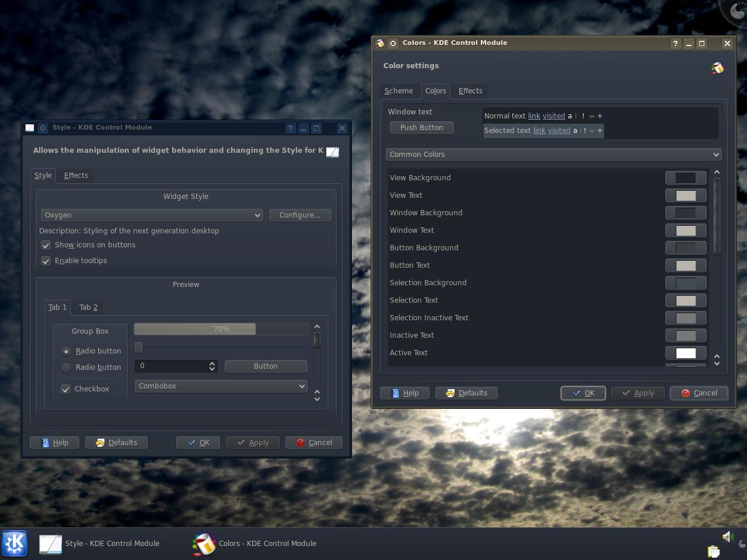Click the Style window title bar app icon
The height and width of the screenshot is (560, 747).
pyautogui.click(x=30, y=128)
